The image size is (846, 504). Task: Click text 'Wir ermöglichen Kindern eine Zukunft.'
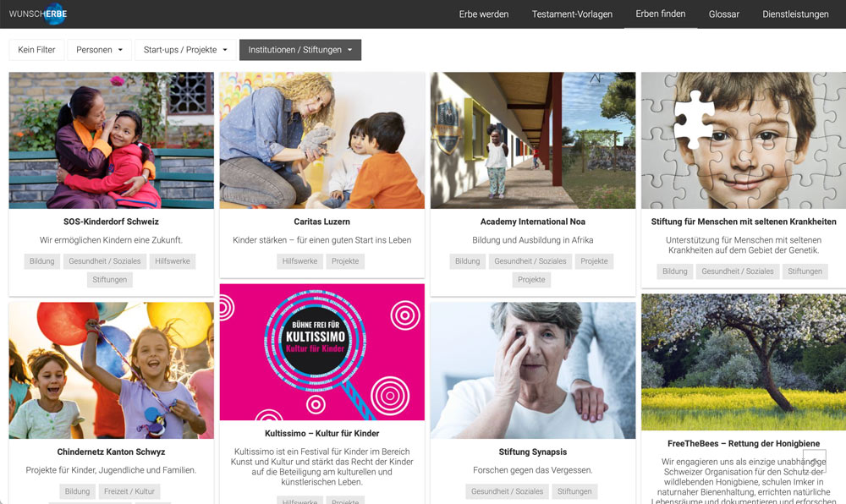[111, 240]
